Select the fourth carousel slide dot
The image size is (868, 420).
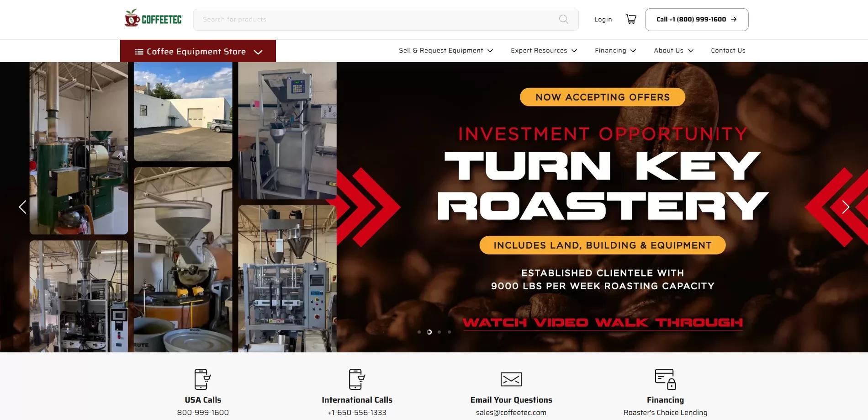click(449, 332)
